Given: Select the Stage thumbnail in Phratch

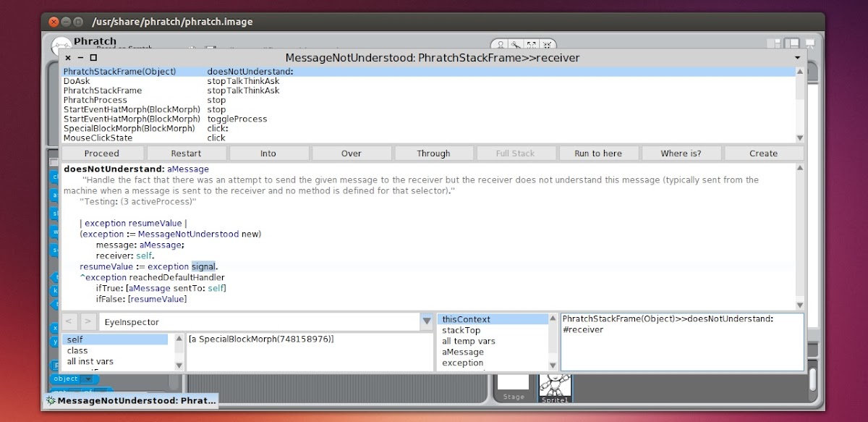Looking at the screenshot, I should pos(514,387).
